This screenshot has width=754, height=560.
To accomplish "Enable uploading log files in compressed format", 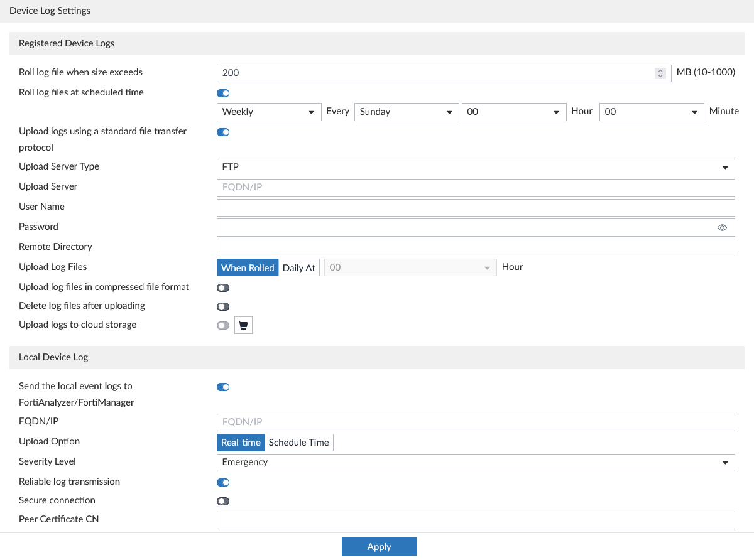I will click(x=223, y=288).
